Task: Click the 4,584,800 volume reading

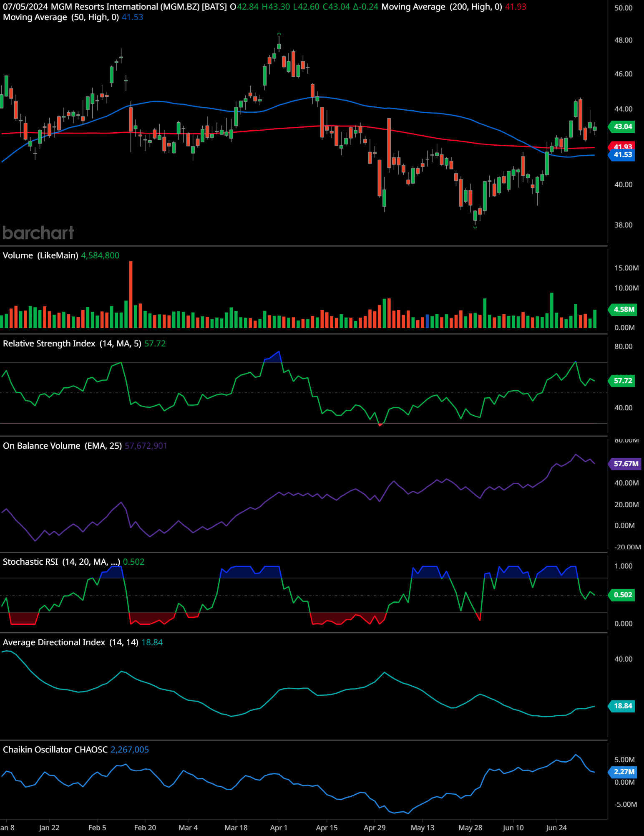Action: pos(100,255)
